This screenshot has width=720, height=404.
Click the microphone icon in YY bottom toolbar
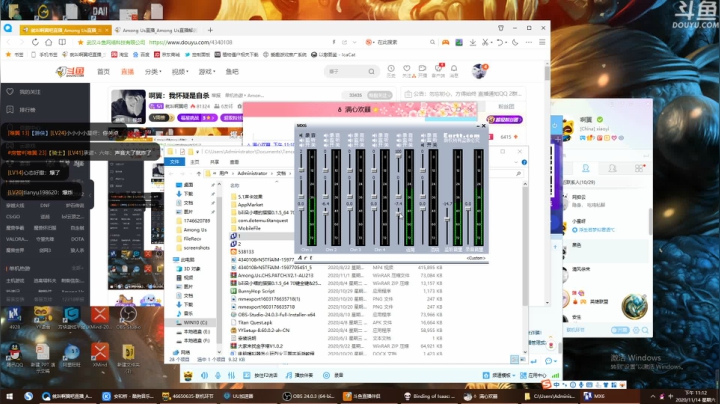[218, 375]
